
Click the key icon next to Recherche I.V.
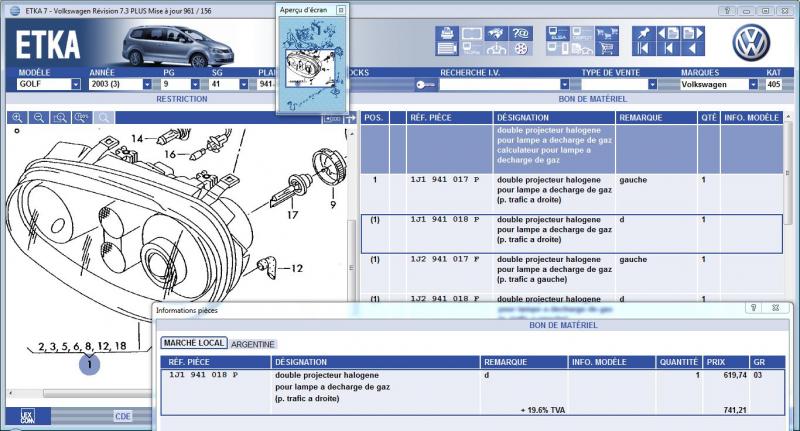[425, 85]
